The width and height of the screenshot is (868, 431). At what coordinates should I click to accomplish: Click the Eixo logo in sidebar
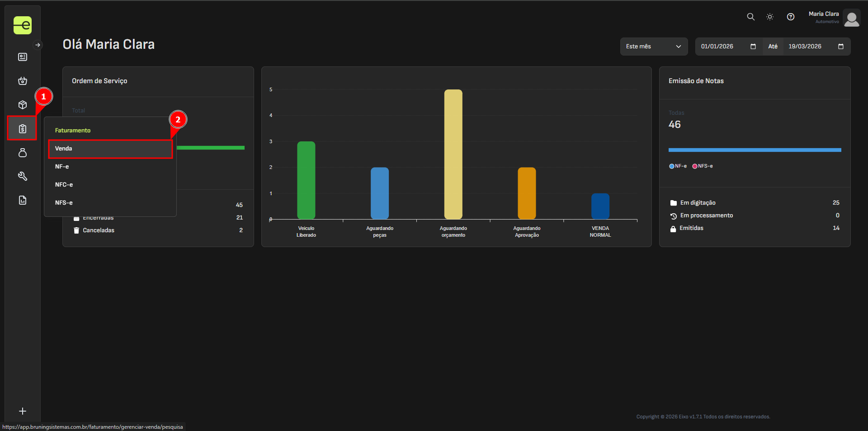coord(22,25)
